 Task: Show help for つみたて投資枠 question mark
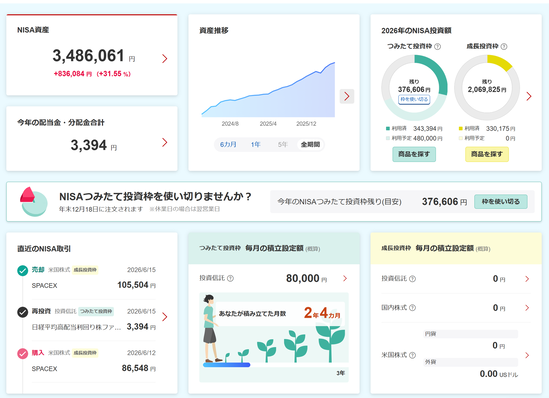coord(437,47)
